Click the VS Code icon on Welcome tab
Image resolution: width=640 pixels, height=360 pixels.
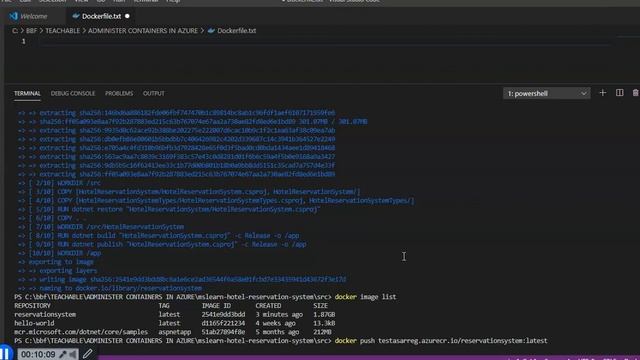[13, 16]
